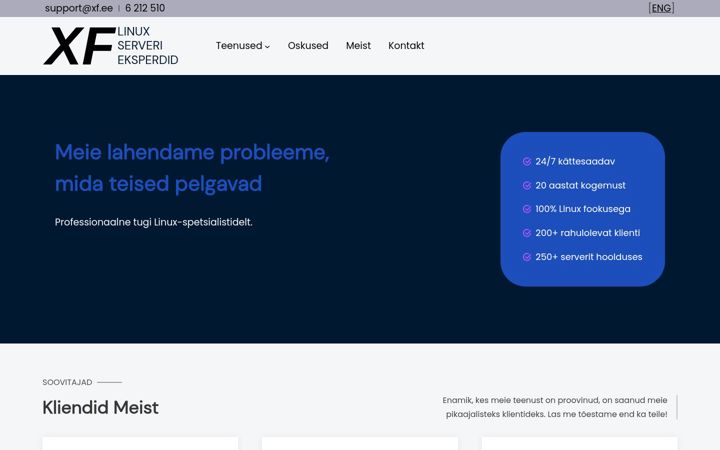Click checkmark icon beside 20 aastat kogemust

[x=527, y=186]
